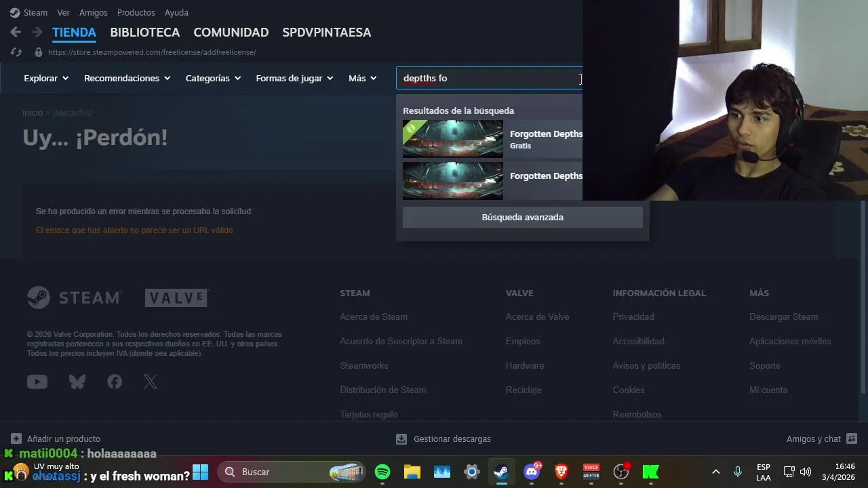Expand the Recomendaciones dropdown

point(127,78)
